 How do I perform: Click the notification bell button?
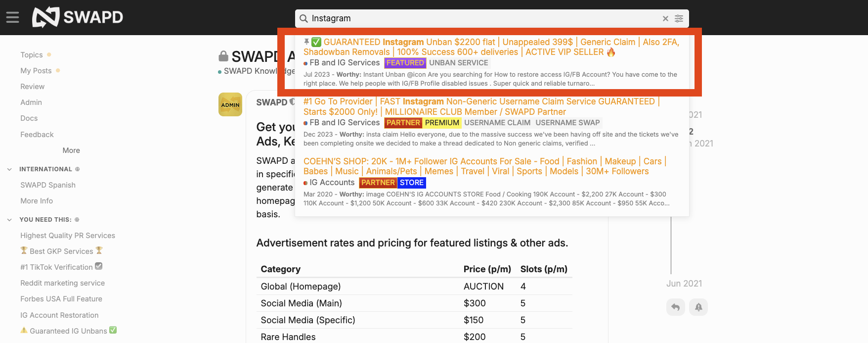pyautogui.click(x=698, y=307)
